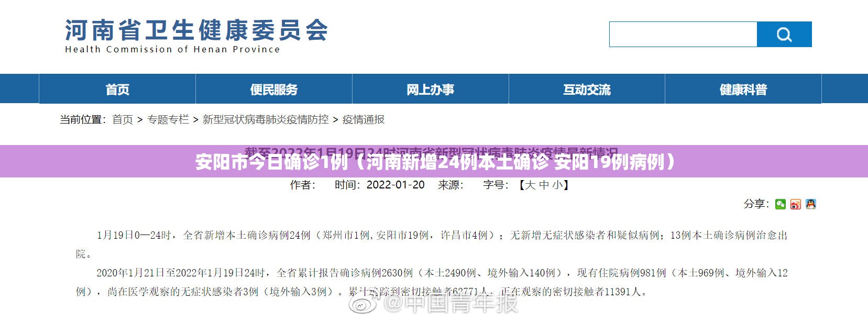The width and height of the screenshot is (868, 323).
Task: Open 疫情通报 breadcrumb link
Action: (x=364, y=120)
